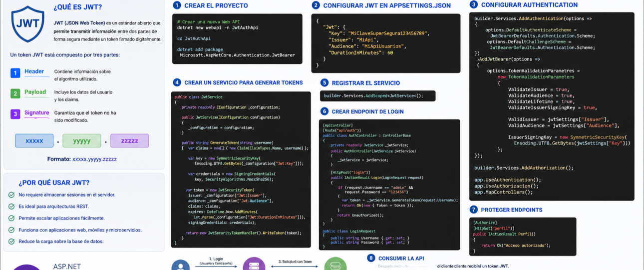Click the 'cd JwtAuthApi' command line
Viewport: 644px width, 270px height.
(193, 38)
